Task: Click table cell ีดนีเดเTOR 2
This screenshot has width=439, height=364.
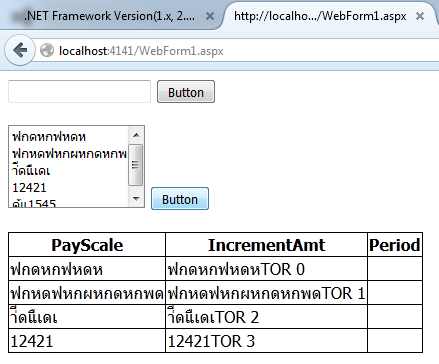Action: coord(266,317)
